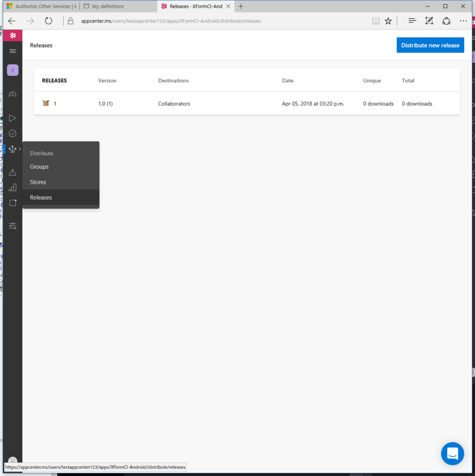Viewport: 475px width, 476px height.
Task: Select the Test checkmark icon in sidebar
Action: click(13, 133)
